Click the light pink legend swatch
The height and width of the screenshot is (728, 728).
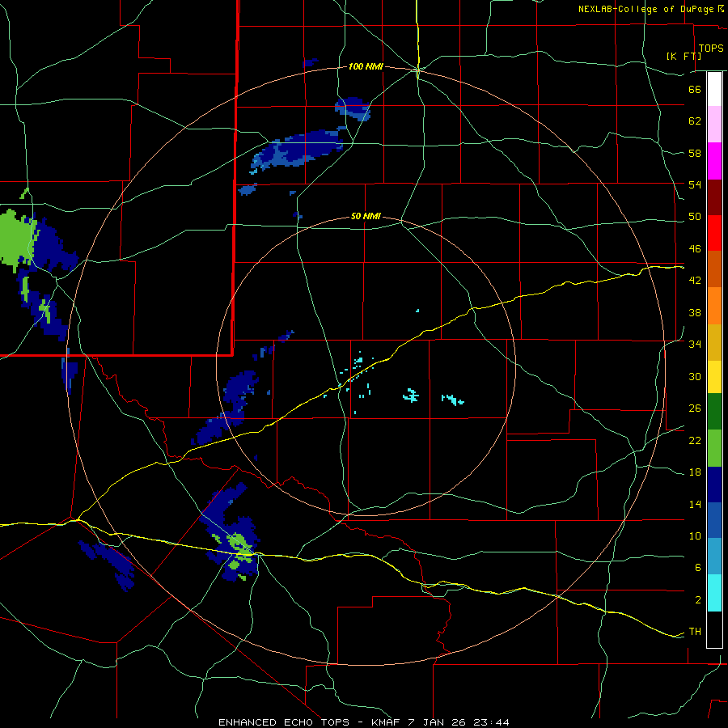click(x=714, y=124)
